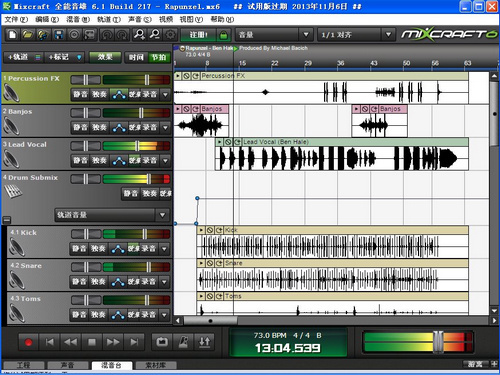Click the green 效果 effects button
This screenshot has height=375, width=500.
coord(105,57)
